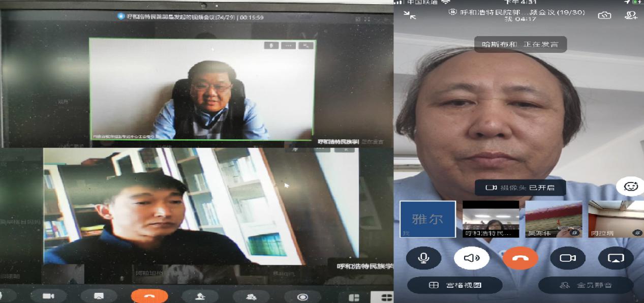
Task: Turn off the mobile camera button
Action: pos(567,258)
